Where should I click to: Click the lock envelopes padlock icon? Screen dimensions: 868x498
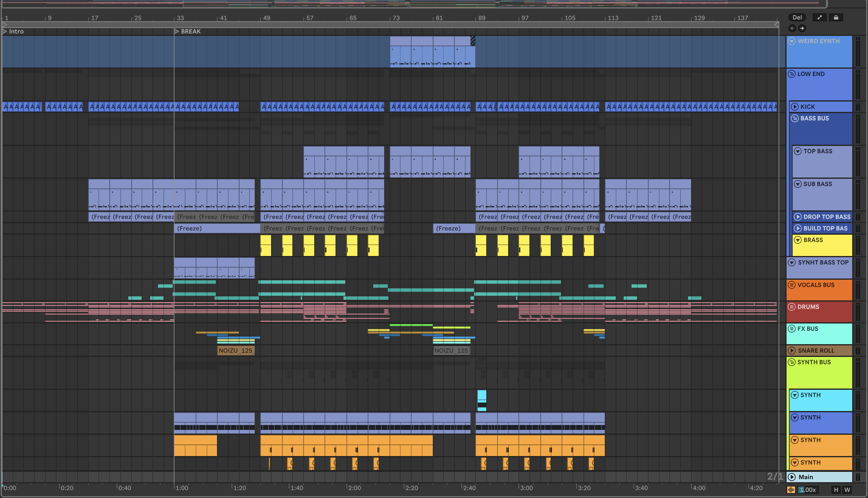[835, 17]
